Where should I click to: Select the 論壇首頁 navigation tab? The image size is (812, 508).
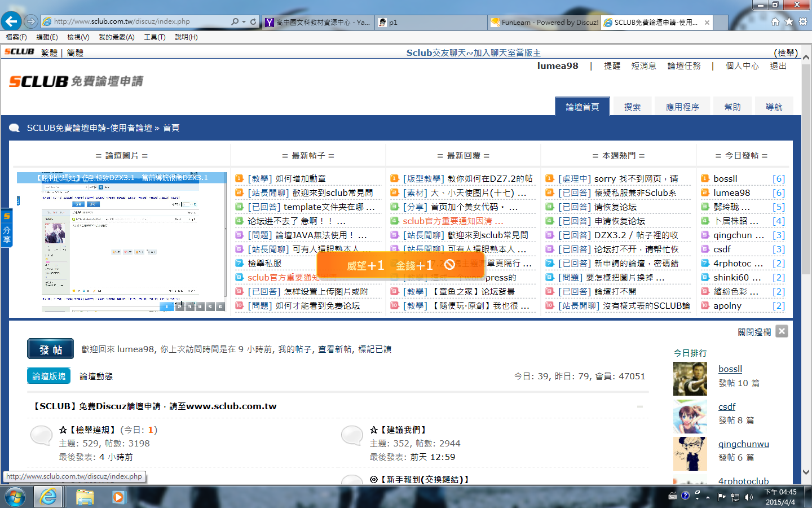(x=582, y=107)
